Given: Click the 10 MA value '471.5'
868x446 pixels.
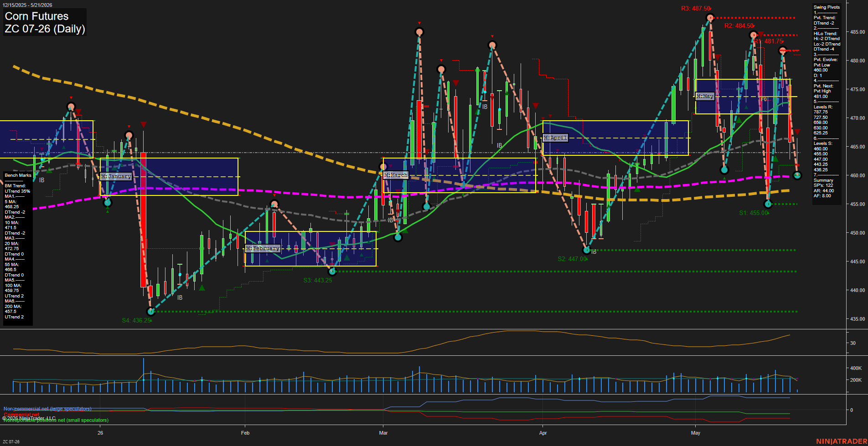Looking at the screenshot, I should click(x=10, y=228).
